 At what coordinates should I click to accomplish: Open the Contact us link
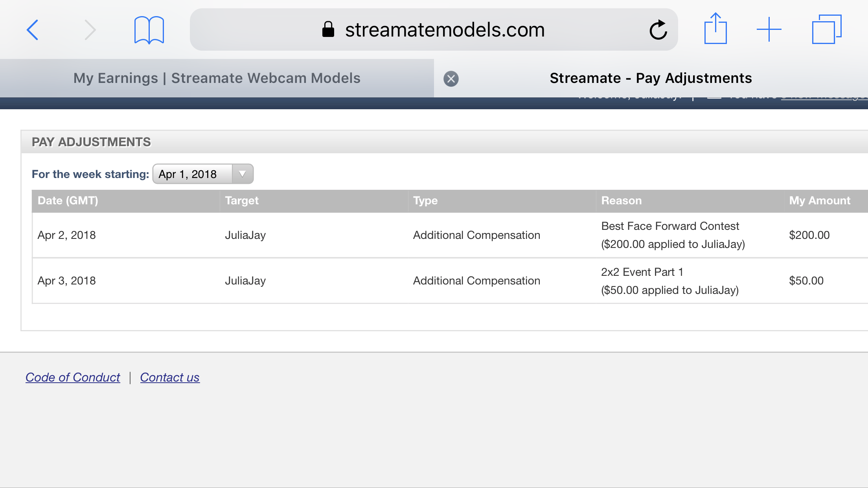point(170,377)
